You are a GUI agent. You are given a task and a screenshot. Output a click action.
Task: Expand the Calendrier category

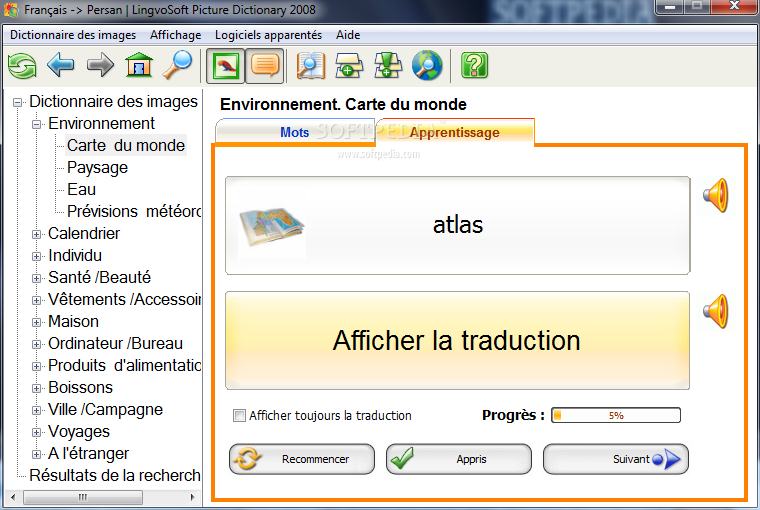[x=37, y=234]
